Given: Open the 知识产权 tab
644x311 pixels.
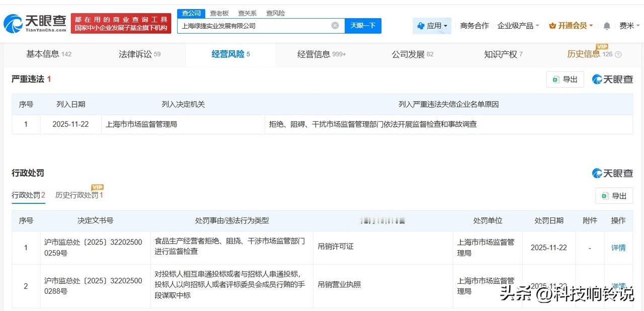Looking at the screenshot, I should pyautogui.click(x=503, y=54).
